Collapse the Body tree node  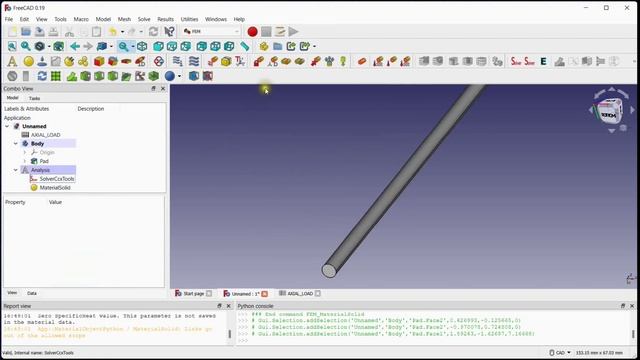pos(16,144)
